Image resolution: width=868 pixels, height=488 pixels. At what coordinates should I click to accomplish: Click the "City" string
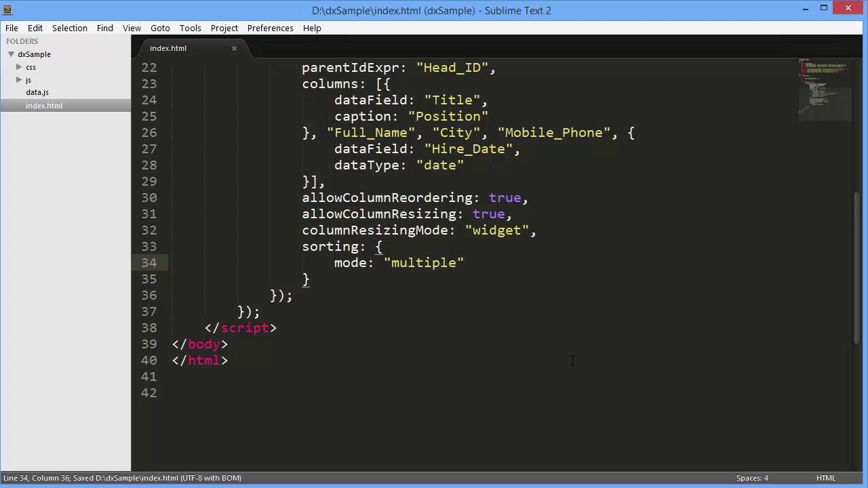click(456, 133)
